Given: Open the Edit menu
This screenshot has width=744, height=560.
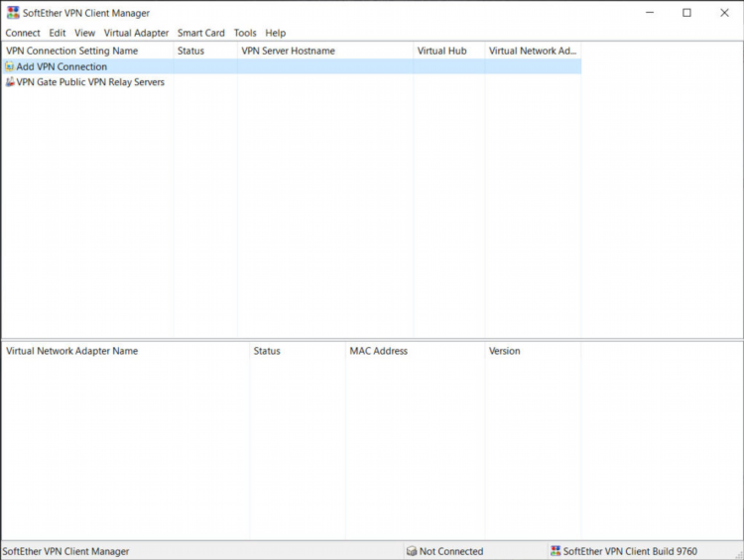Looking at the screenshot, I should coord(58,33).
